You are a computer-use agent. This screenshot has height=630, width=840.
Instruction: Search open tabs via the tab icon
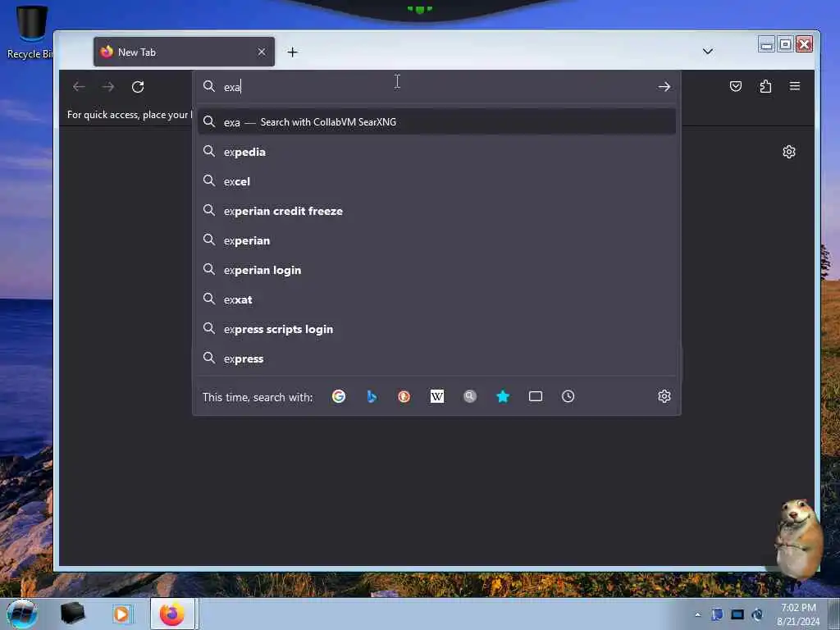(536, 396)
